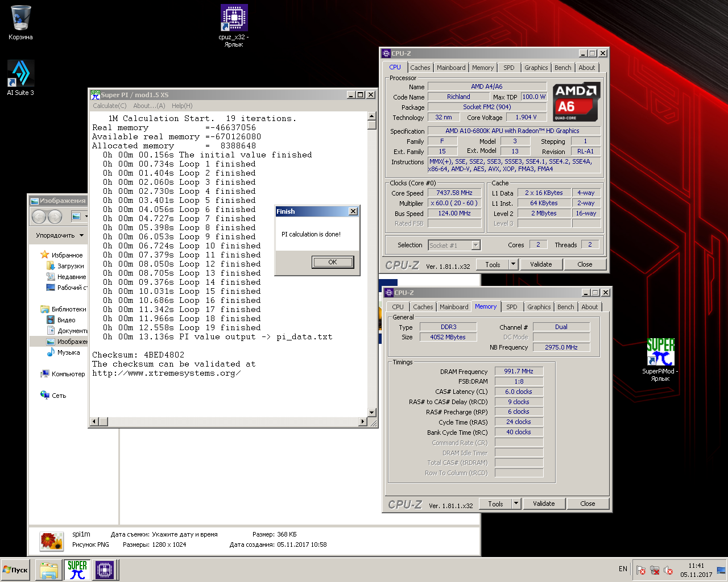Open About tab in upper CPU-Z

tap(587, 68)
